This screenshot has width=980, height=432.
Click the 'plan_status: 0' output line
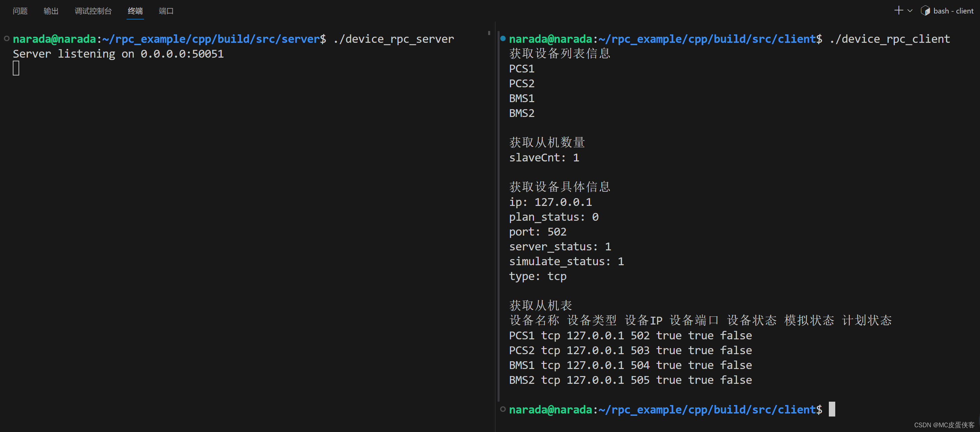[x=554, y=217]
